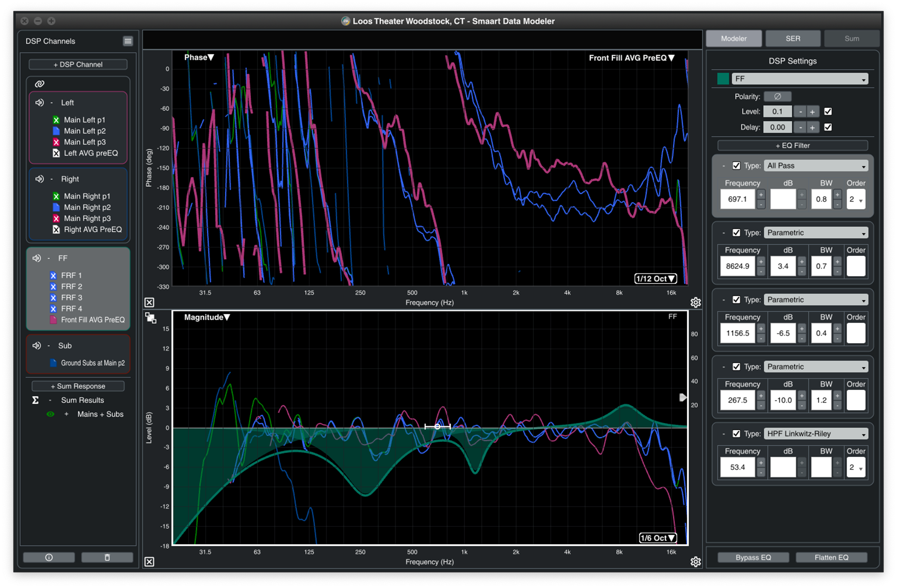Disable the All Pass filter checkbox
Image resolution: width=897 pixels, height=588 pixels.
click(x=736, y=166)
